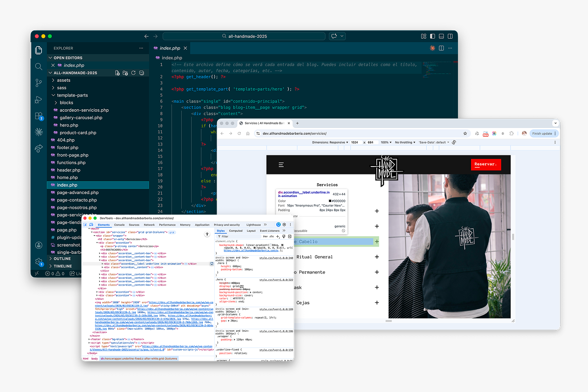Select the Computed tab in styles pane
Viewport: 588px width, 392px height.
[x=236, y=231]
